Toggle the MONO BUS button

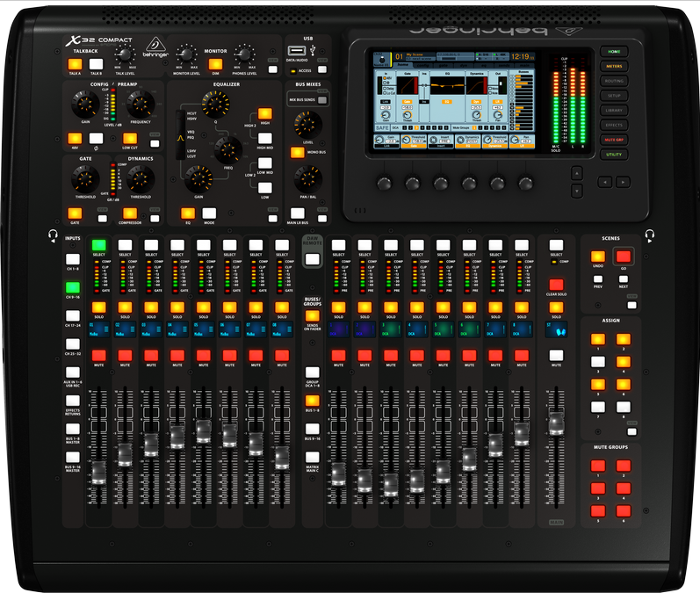pos(298,152)
